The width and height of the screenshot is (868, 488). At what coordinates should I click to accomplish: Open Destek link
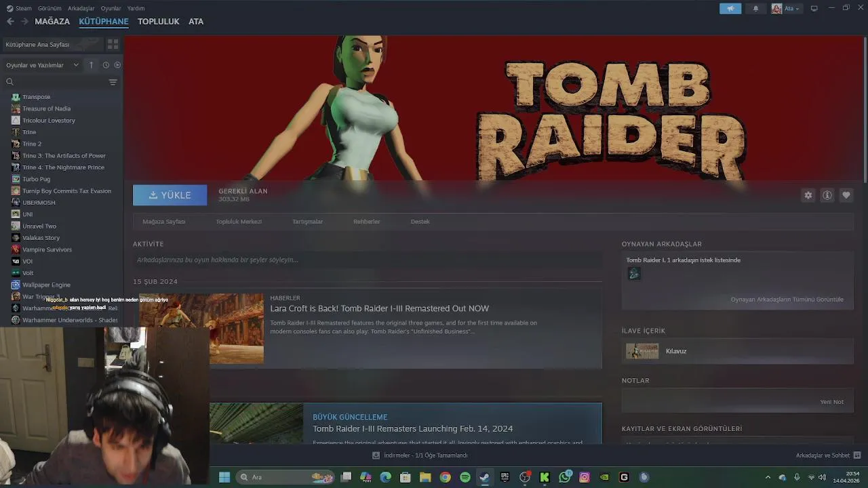pyautogui.click(x=420, y=222)
